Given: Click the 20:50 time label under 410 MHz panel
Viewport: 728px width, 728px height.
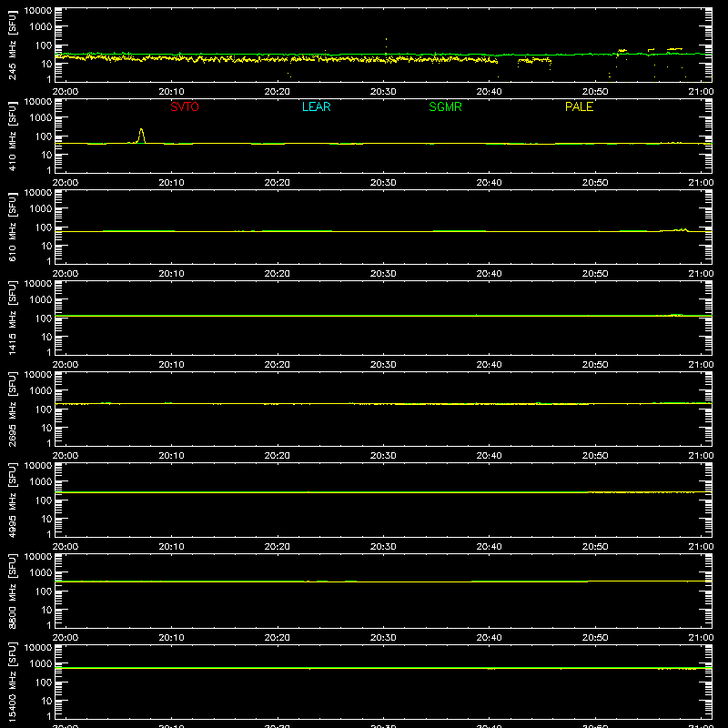Looking at the screenshot, I should [x=595, y=183].
